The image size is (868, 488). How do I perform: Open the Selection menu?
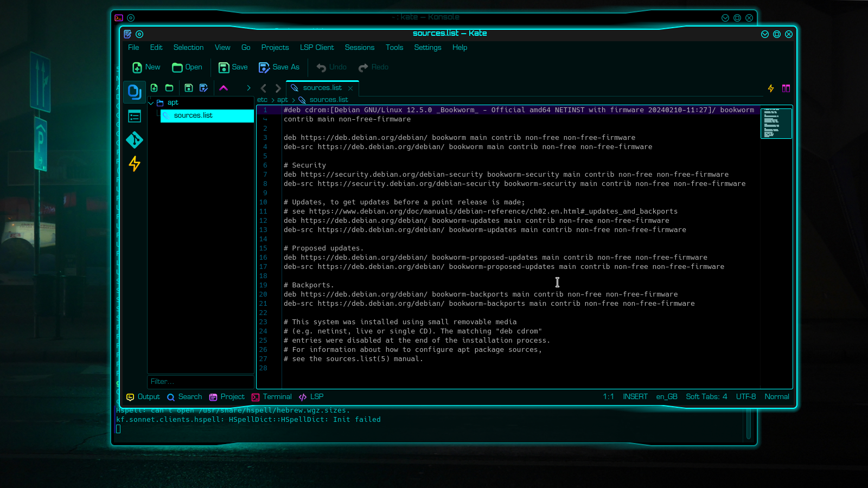coord(189,48)
